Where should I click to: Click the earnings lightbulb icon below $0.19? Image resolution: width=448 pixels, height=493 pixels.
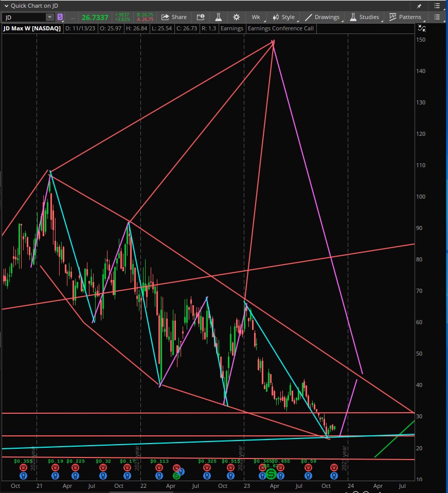coord(56,476)
